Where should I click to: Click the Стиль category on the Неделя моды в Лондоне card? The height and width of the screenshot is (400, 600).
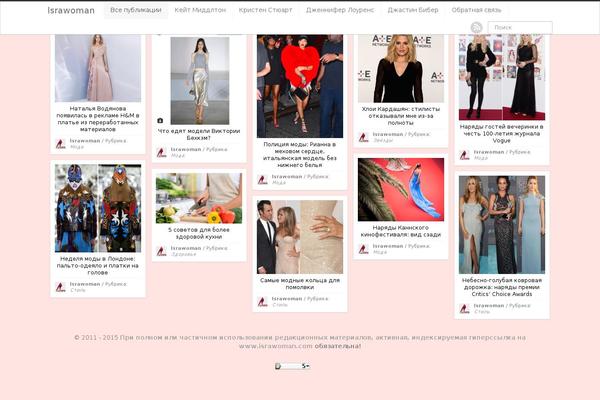(x=78, y=290)
